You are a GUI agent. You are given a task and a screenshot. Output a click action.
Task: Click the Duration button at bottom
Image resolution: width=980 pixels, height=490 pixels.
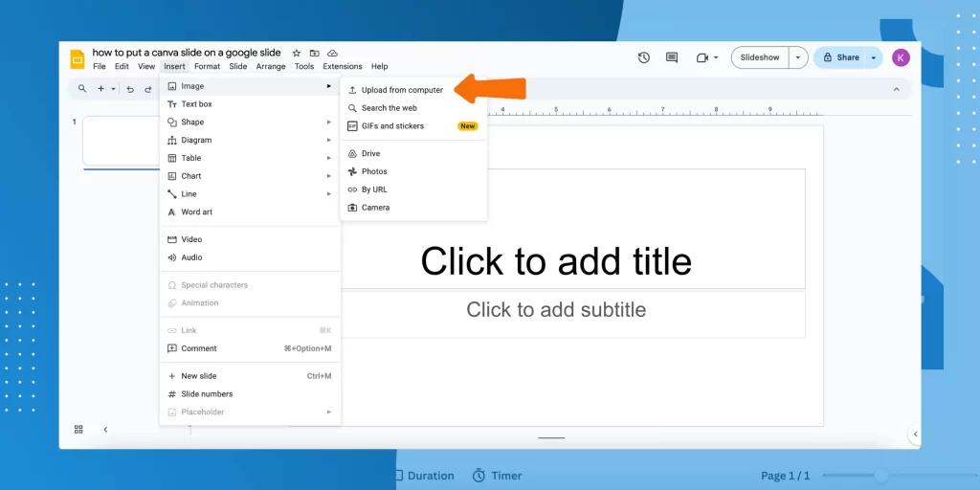425,476
